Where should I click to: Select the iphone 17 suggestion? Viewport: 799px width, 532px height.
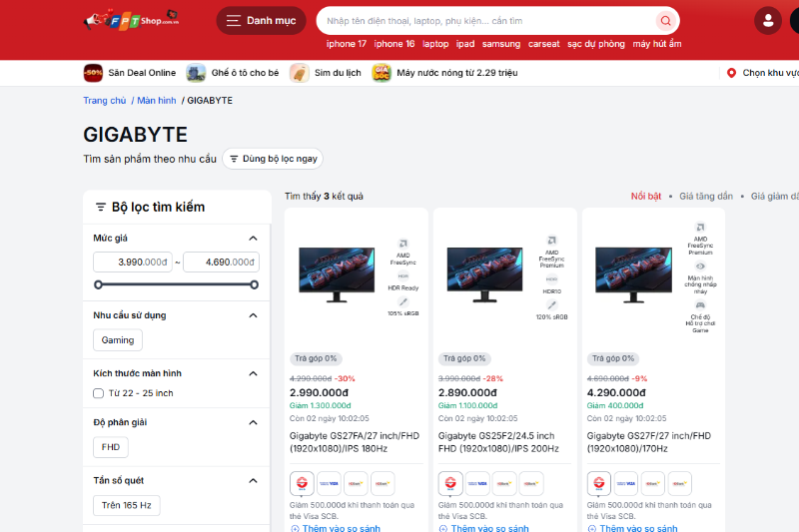click(x=347, y=44)
